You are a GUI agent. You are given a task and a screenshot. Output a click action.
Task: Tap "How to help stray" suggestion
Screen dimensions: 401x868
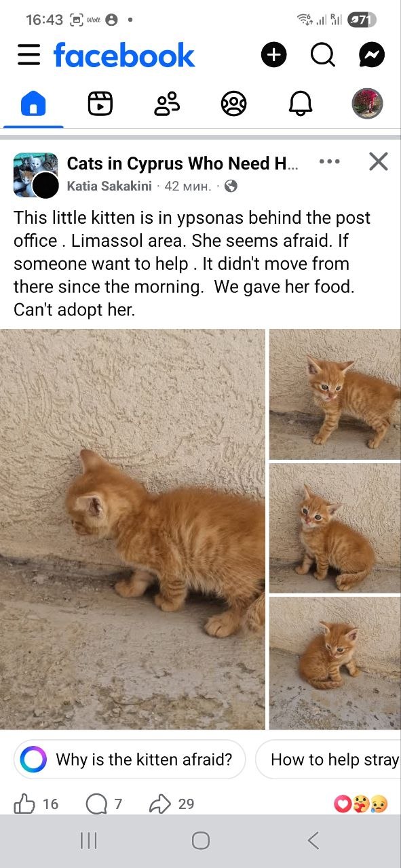328,759
